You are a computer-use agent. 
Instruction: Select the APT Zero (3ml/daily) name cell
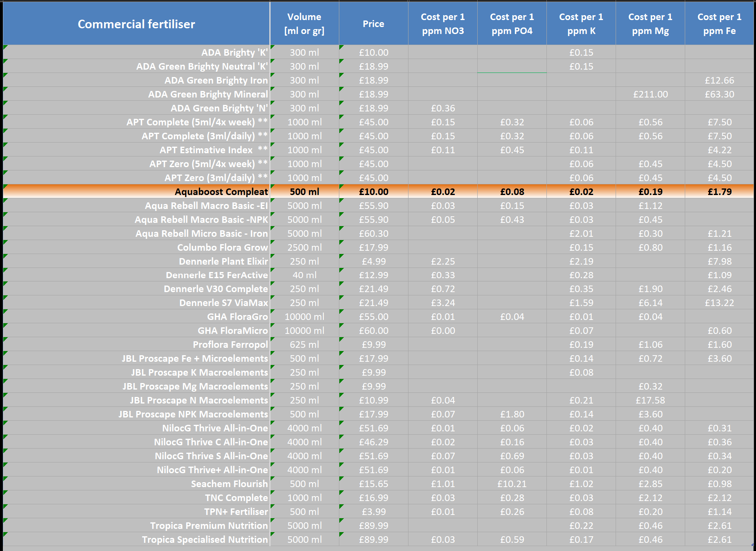[136, 178]
